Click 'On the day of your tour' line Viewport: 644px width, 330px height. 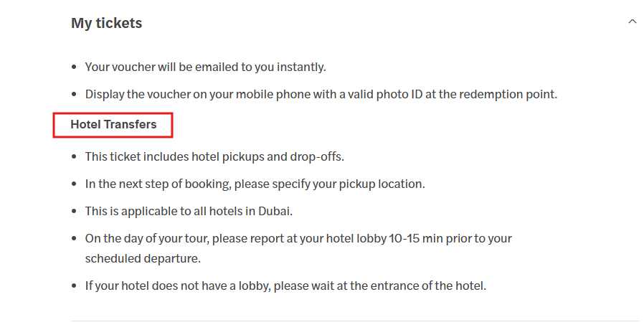pos(298,238)
